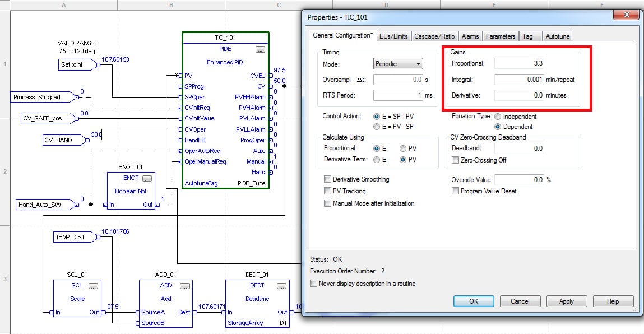
Task: Open the Autotune tab
Action: pyautogui.click(x=557, y=36)
